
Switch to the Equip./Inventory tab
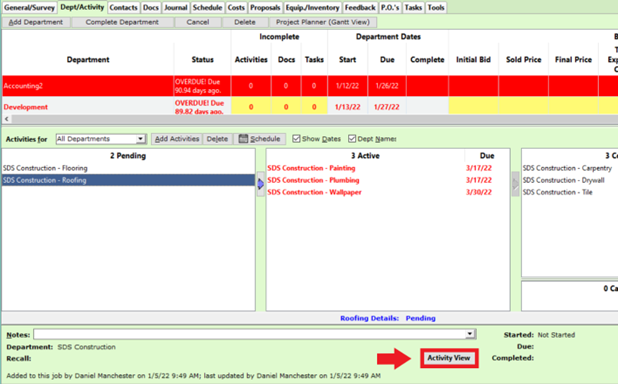tap(312, 7)
